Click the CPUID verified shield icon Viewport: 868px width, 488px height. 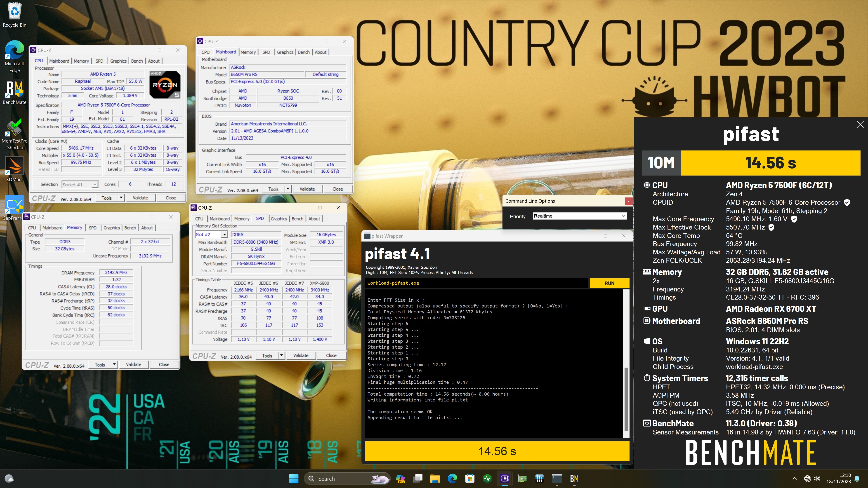847,202
